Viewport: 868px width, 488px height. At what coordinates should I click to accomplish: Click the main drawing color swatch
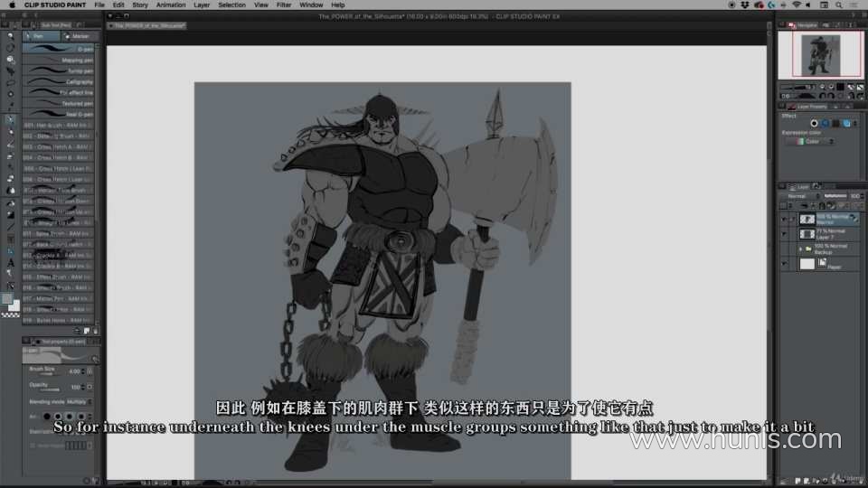click(x=7, y=299)
